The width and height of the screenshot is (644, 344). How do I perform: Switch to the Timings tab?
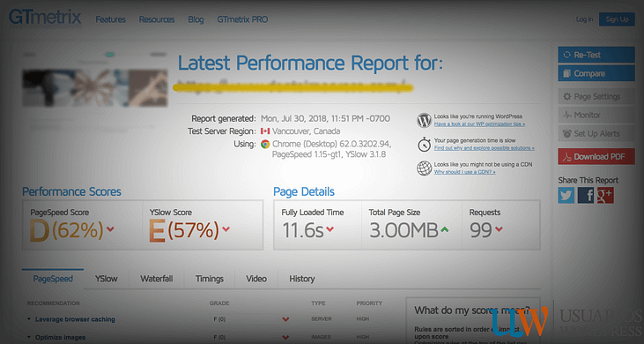(x=210, y=279)
